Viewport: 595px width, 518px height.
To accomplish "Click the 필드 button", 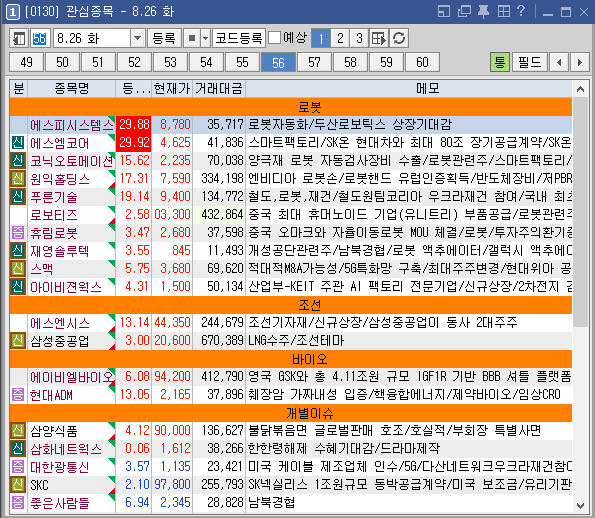I will coord(530,62).
